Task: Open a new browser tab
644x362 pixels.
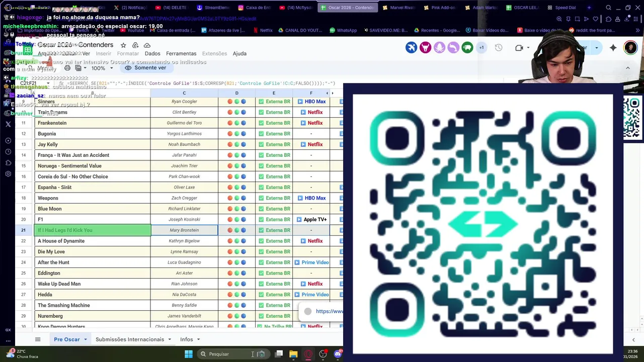Action: tap(589, 8)
